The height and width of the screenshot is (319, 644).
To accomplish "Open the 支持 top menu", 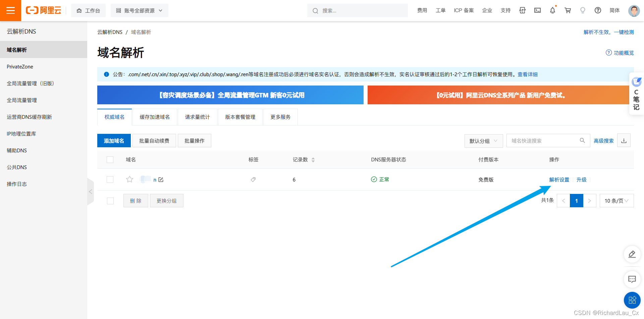I will coord(505,10).
